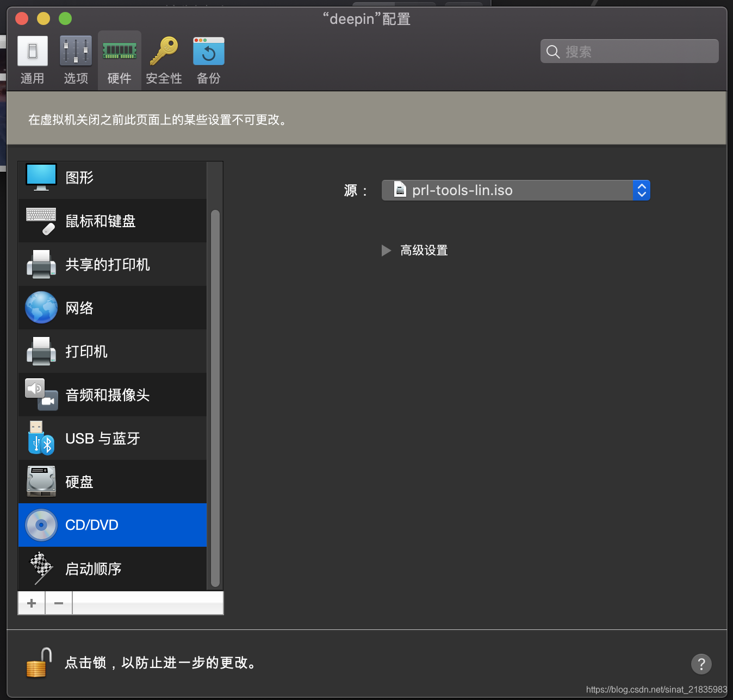Screen dimensions: 733x700
Task: Open the 通用 (General) toolbar icon
Action: click(x=33, y=51)
